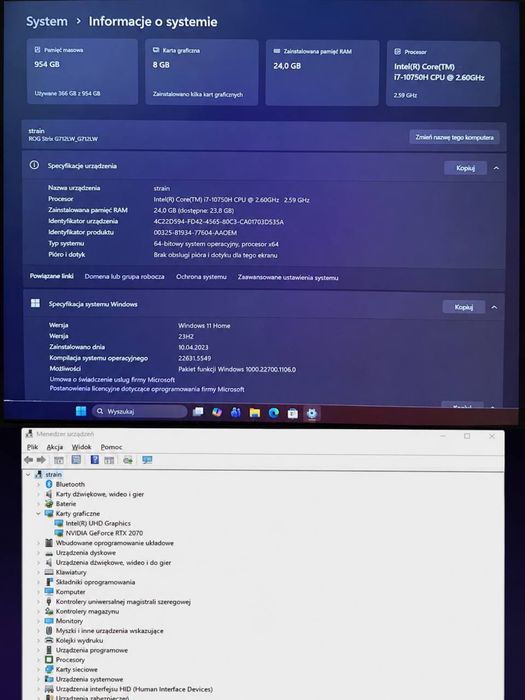525x700 pixels.
Task: Open the Windows Start button on taskbar
Action: click(81, 411)
